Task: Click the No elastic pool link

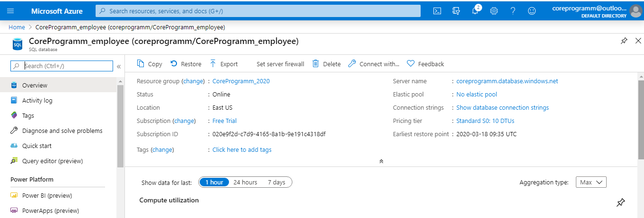Action: click(x=476, y=94)
